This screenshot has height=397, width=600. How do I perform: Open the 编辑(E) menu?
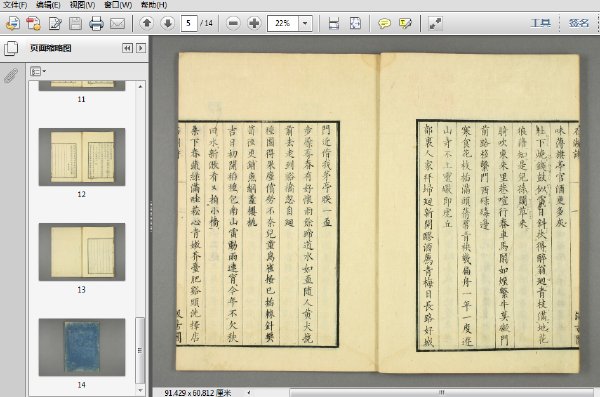click(48, 5)
